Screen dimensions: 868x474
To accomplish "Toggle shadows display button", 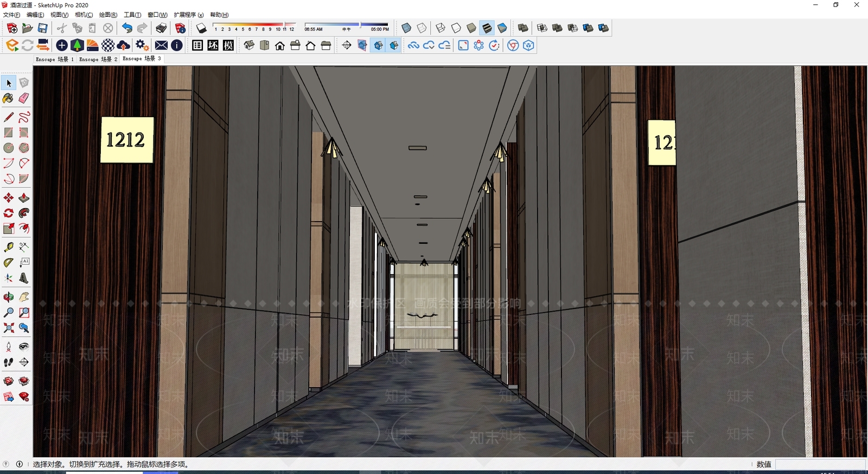I will (x=201, y=28).
